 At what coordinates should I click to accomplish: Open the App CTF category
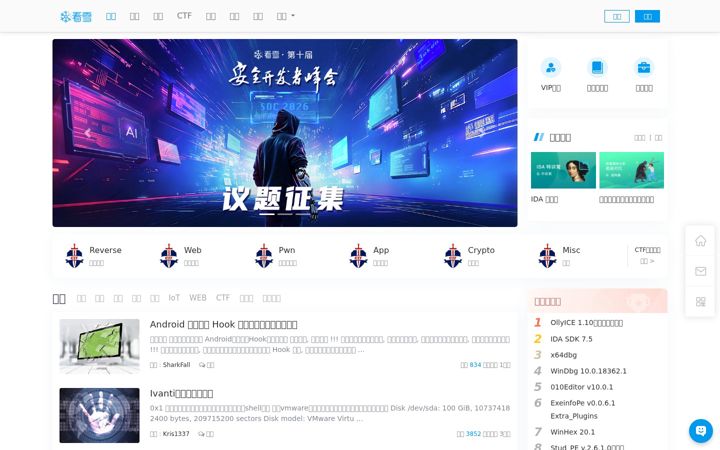coord(381,250)
